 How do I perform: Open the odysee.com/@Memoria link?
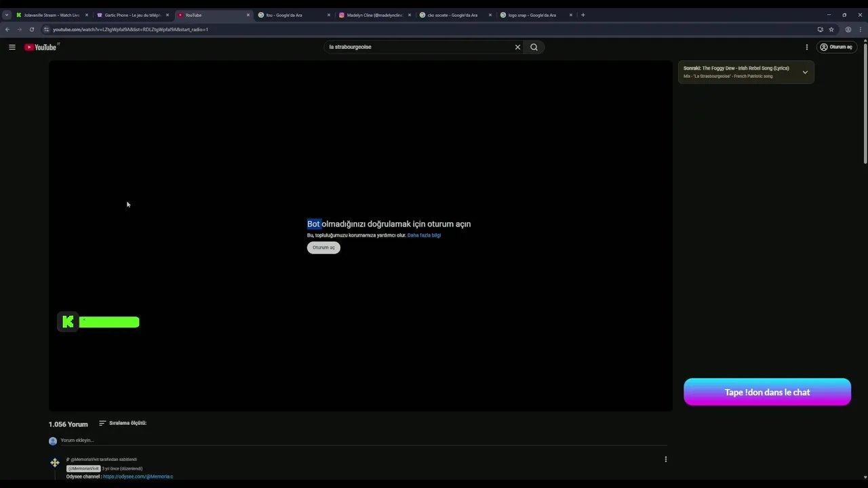pos(138,476)
